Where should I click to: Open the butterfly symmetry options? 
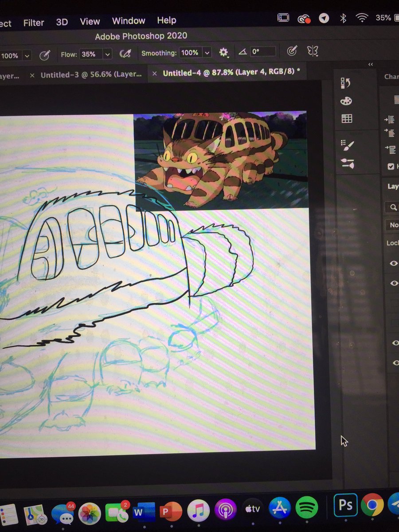pos(313,51)
